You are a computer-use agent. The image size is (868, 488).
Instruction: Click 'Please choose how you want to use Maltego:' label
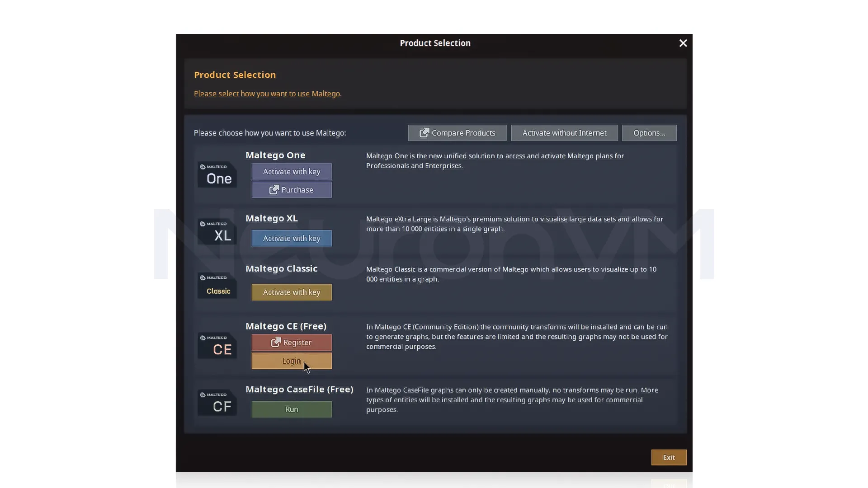[x=270, y=133]
